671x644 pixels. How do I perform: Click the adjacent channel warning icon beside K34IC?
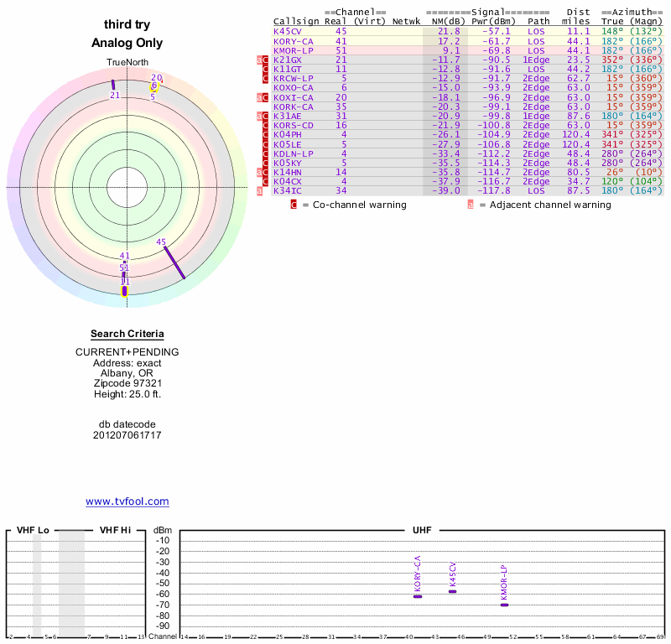[x=260, y=190]
